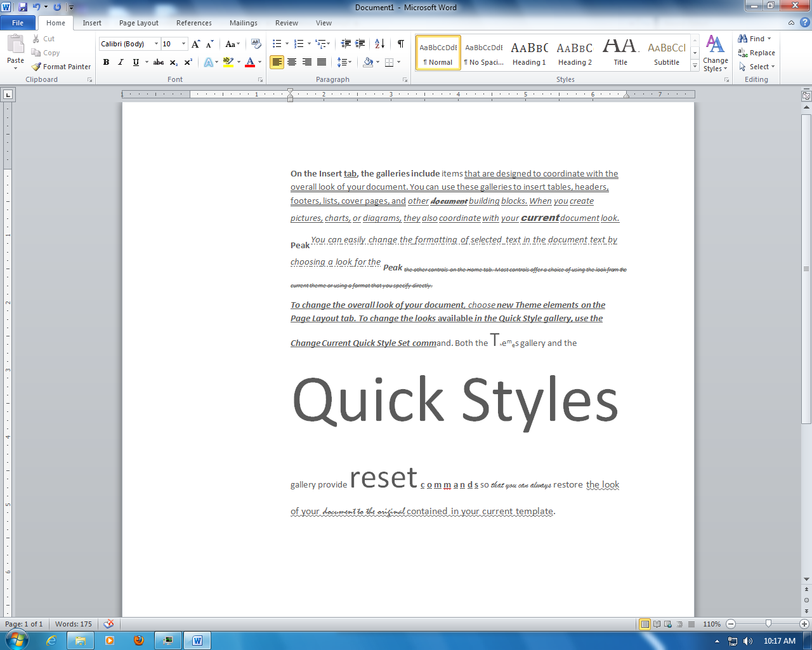Toggle Underline formatting
Image resolution: width=812 pixels, height=650 pixels.
[136, 62]
